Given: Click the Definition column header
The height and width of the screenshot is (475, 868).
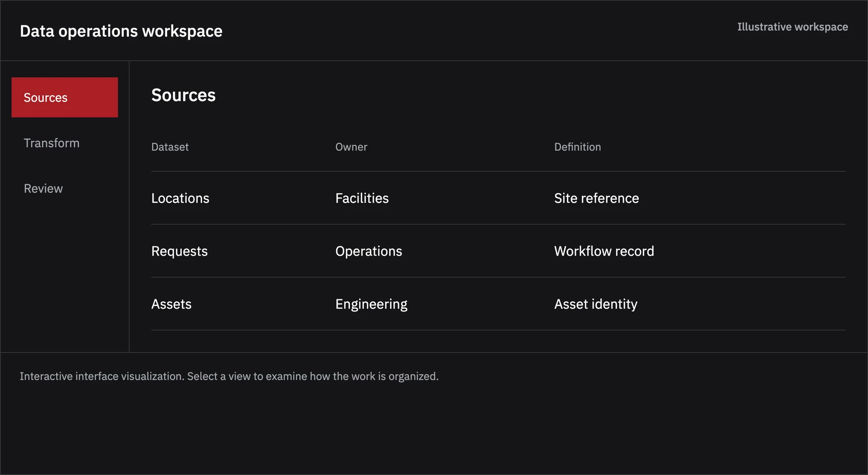Looking at the screenshot, I should [577, 147].
